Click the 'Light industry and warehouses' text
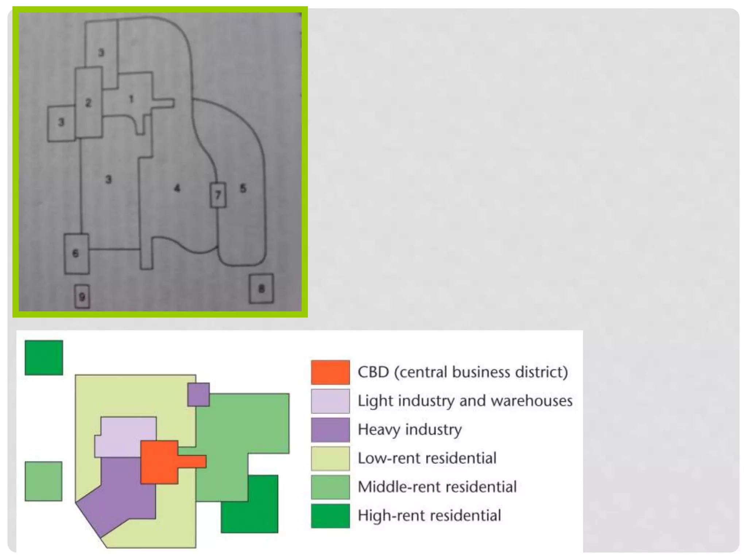This screenshot has height=560, width=747. pos(465,401)
